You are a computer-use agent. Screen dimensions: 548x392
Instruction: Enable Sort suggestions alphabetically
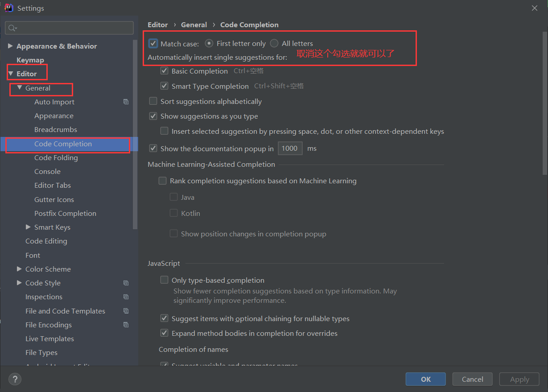(153, 101)
